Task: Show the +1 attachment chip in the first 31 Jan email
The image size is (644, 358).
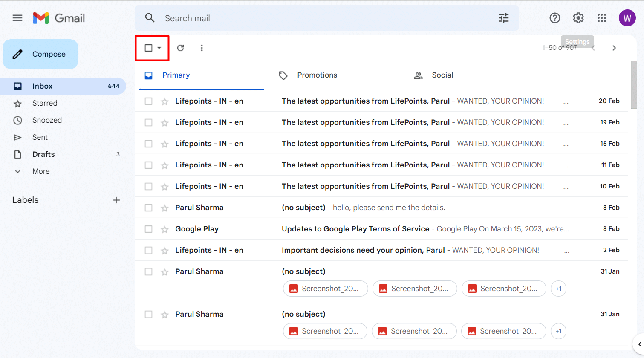Action: 558,289
